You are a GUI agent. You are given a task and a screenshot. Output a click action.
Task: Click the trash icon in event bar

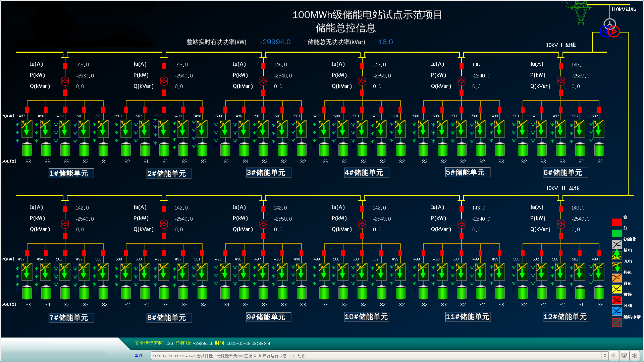pyautogui.click(x=624, y=356)
